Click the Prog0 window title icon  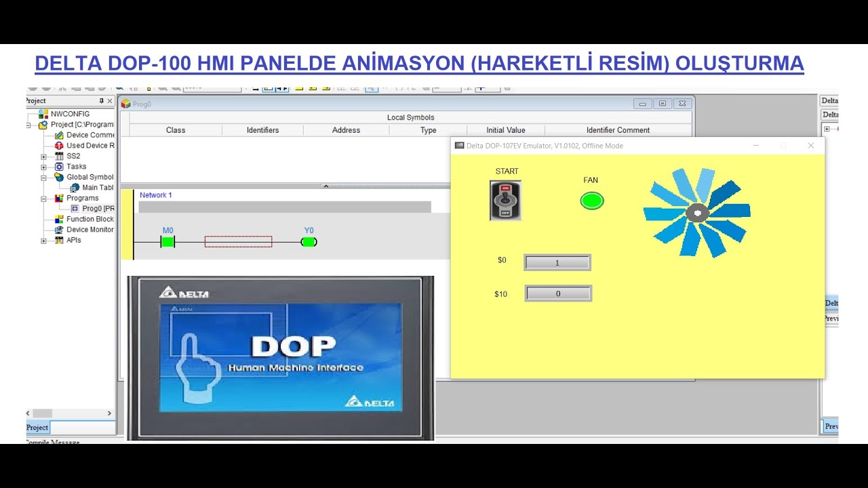125,104
